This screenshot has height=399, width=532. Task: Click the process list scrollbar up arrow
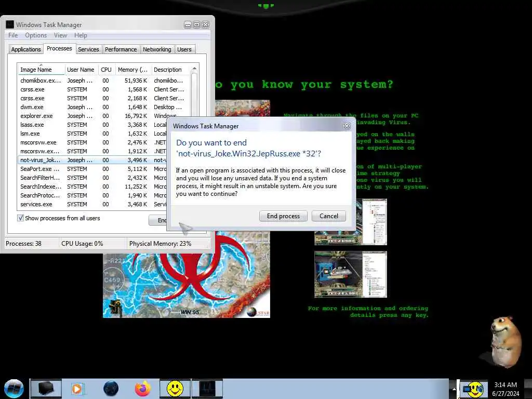tap(194, 69)
